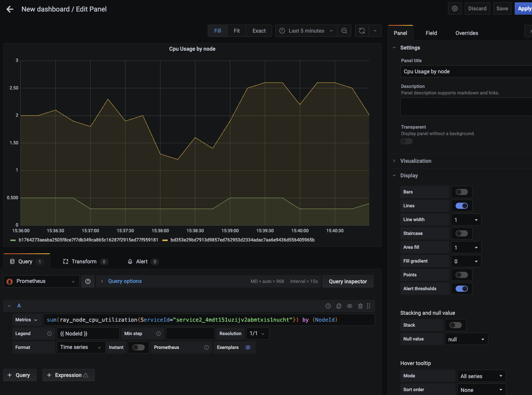Select the Exact view mode
The height and width of the screenshot is (395, 532).
259,31
